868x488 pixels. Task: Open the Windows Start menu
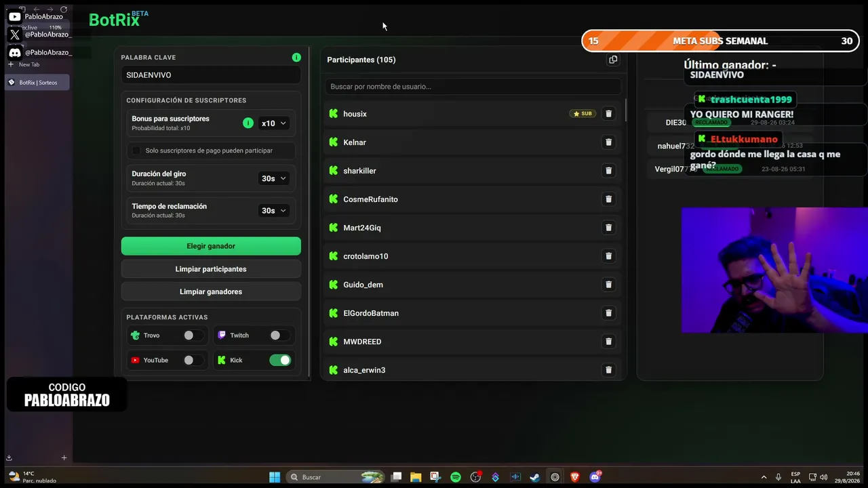[x=275, y=477]
